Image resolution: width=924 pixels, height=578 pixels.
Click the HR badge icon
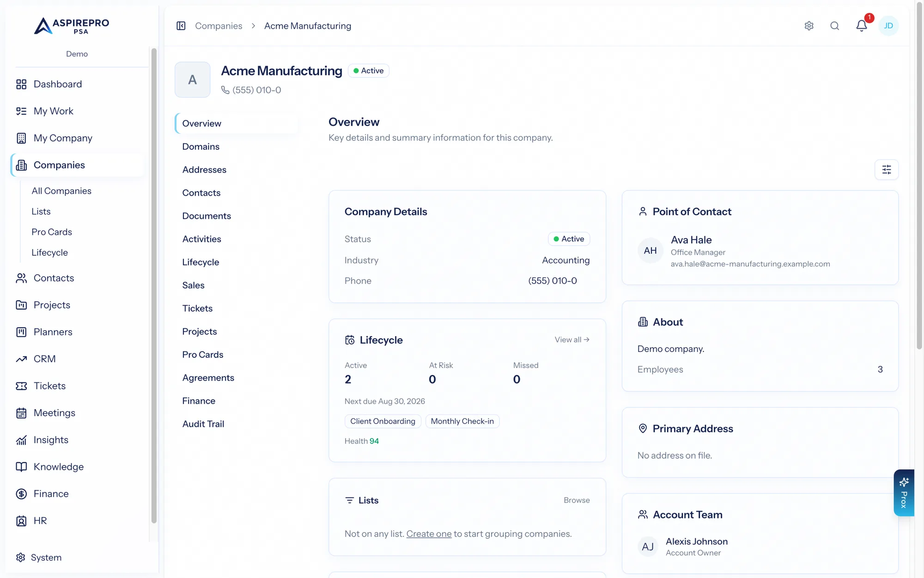click(21, 521)
